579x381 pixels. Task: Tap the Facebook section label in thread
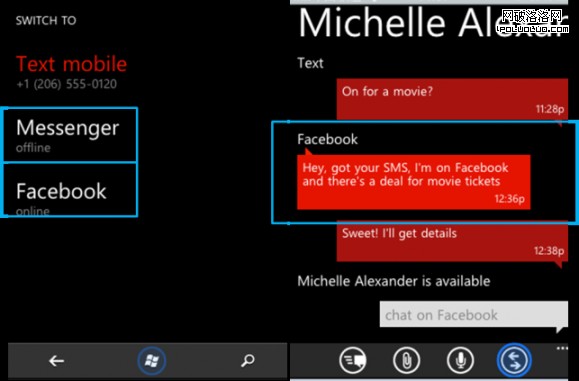(328, 139)
